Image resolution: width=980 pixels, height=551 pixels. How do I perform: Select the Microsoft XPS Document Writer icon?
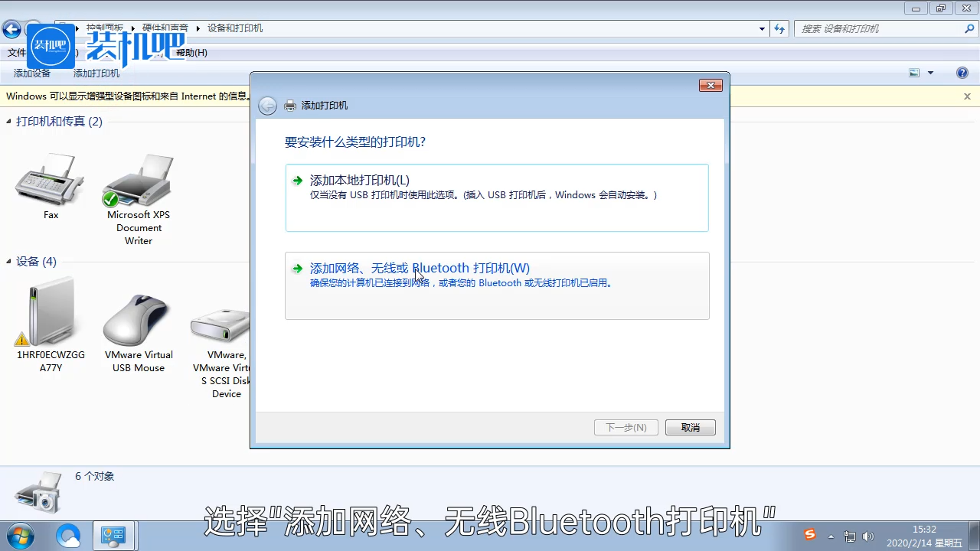click(x=138, y=180)
